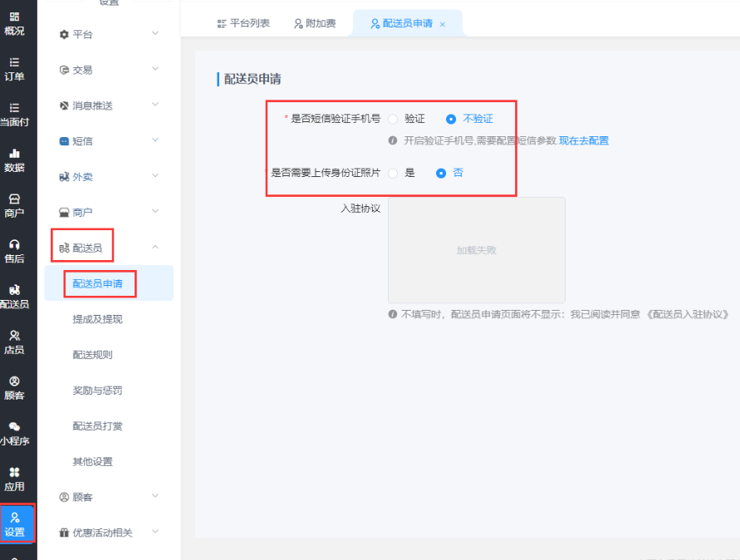Collapse the 配送员 menu chevron

pos(155,247)
